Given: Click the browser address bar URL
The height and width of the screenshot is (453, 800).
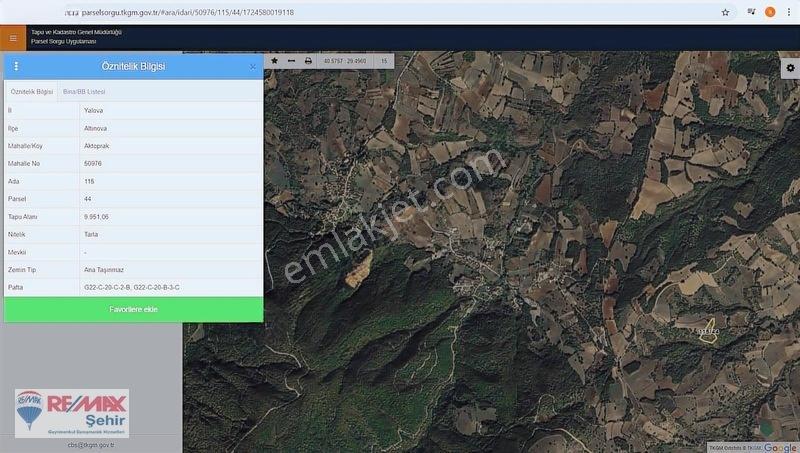Looking at the screenshot, I should 188,12.
